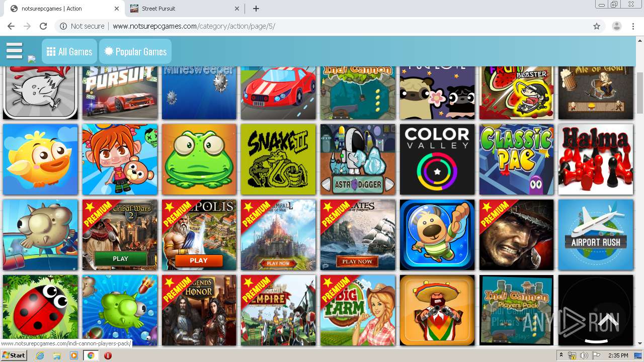This screenshot has height=362, width=644.
Task: Show hidden system tray icons
Action: tap(561, 355)
